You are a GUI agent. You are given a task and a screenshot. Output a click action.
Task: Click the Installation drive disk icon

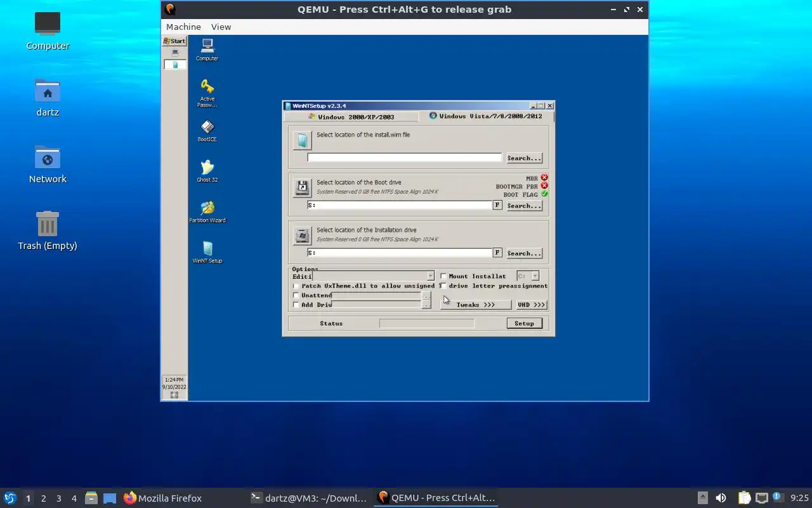click(303, 236)
